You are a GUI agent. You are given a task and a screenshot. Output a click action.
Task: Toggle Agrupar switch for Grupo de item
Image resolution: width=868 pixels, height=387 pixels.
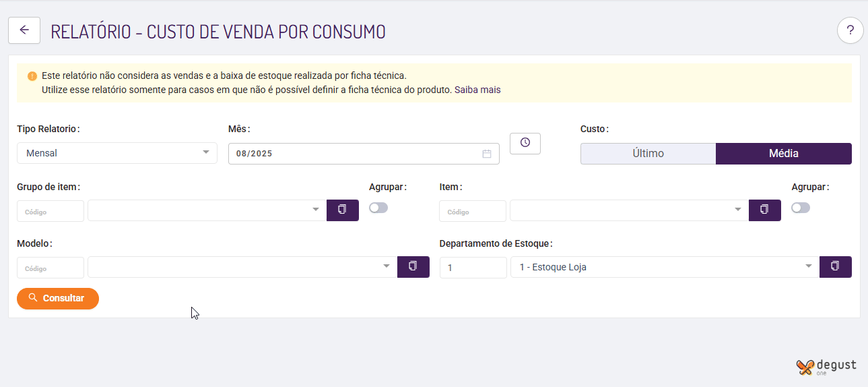(378, 208)
